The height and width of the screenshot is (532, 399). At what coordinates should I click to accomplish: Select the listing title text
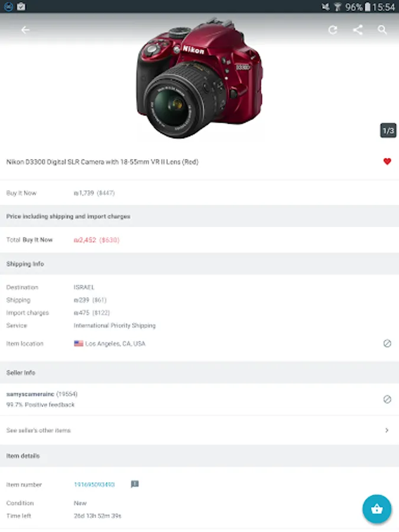[102, 162]
